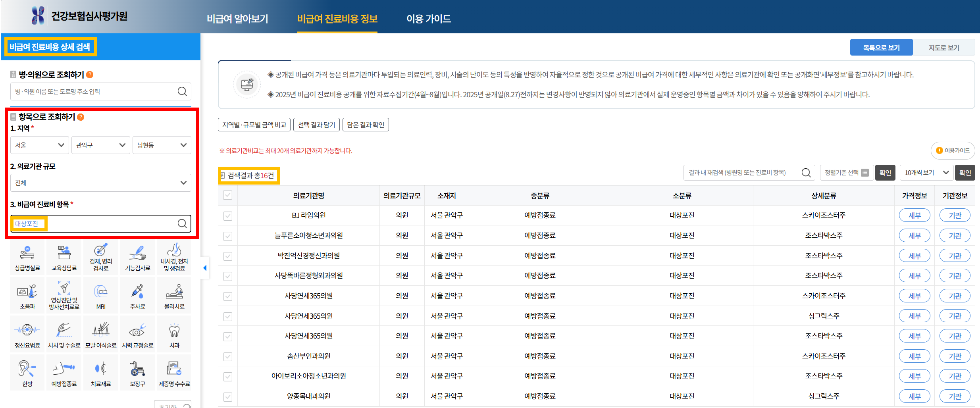Open 세부 price details for 늘푸른소아청소년과의원

pyautogui.click(x=914, y=235)
